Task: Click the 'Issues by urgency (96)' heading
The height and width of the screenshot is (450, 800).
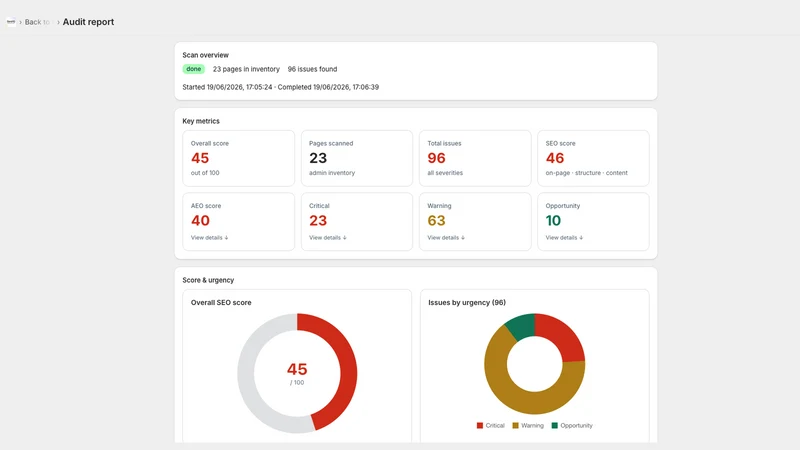Action: [x=467, y=303]
